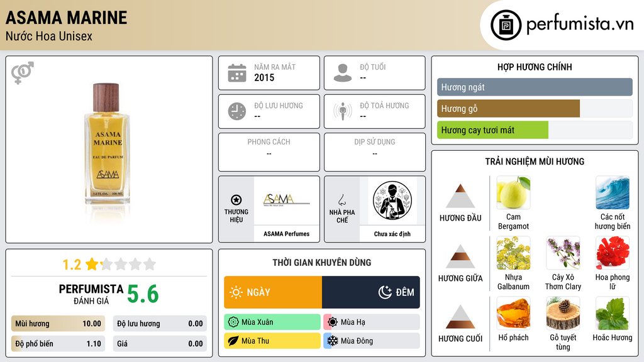Click the Chưa xác định perfumer label

click(392, 234)
